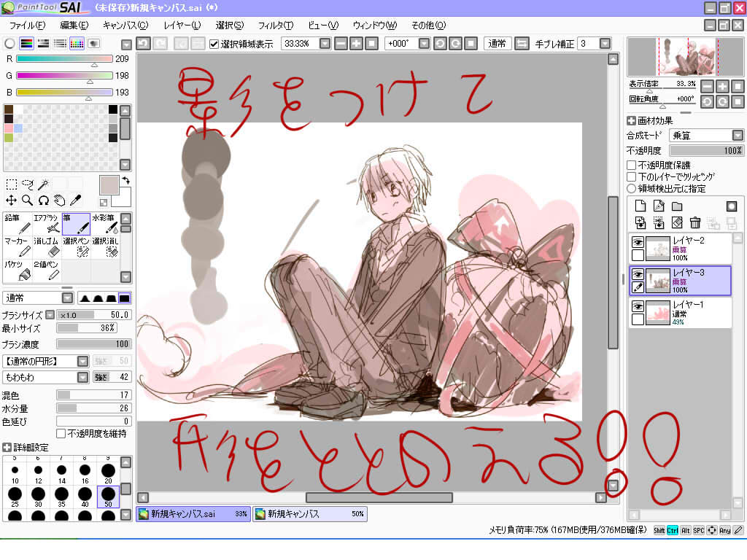Select brush size preset 50
The width and height of the screenshot is (747, 560).
108,497
